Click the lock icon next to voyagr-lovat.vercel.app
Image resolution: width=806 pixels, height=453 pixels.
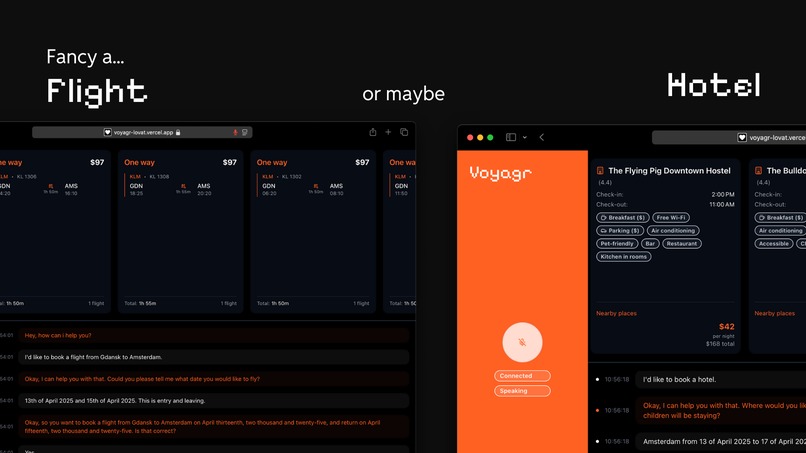178,133
